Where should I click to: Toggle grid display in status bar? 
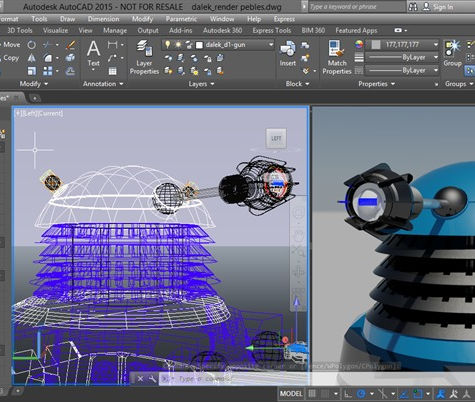[x=312, y=394]
